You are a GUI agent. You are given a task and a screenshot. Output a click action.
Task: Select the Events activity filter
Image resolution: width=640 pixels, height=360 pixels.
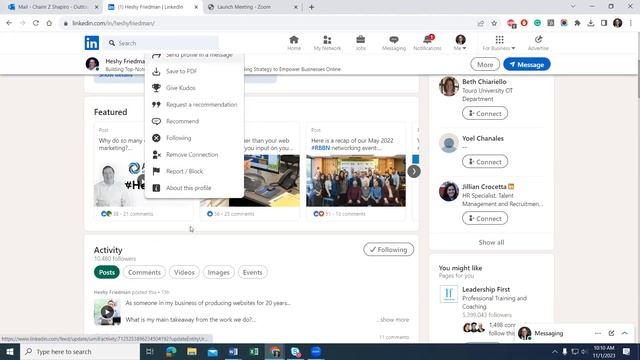[252, 272]
